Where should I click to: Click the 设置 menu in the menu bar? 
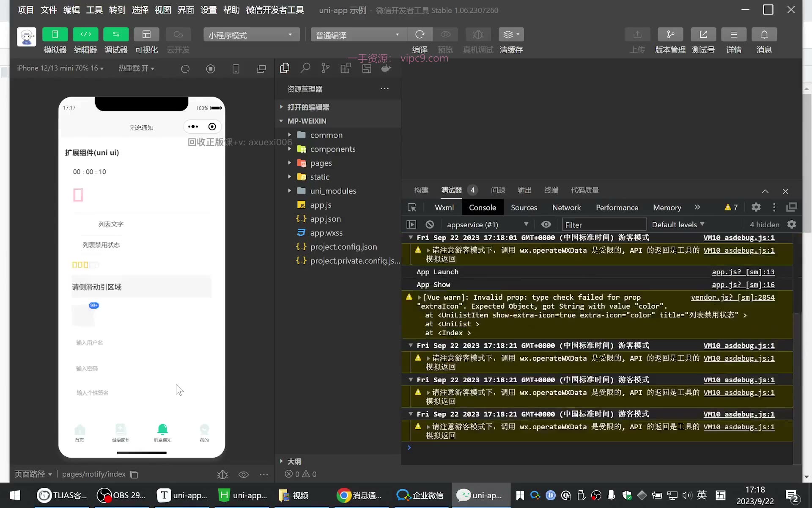click(208, 10)
